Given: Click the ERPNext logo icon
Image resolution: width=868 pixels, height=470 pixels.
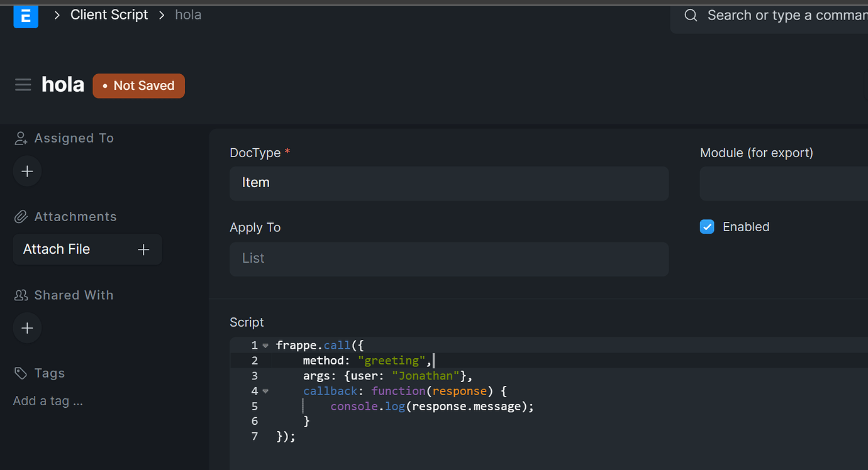Looking at the screenshot, I should pyautogui.click(x=25, y=16).
